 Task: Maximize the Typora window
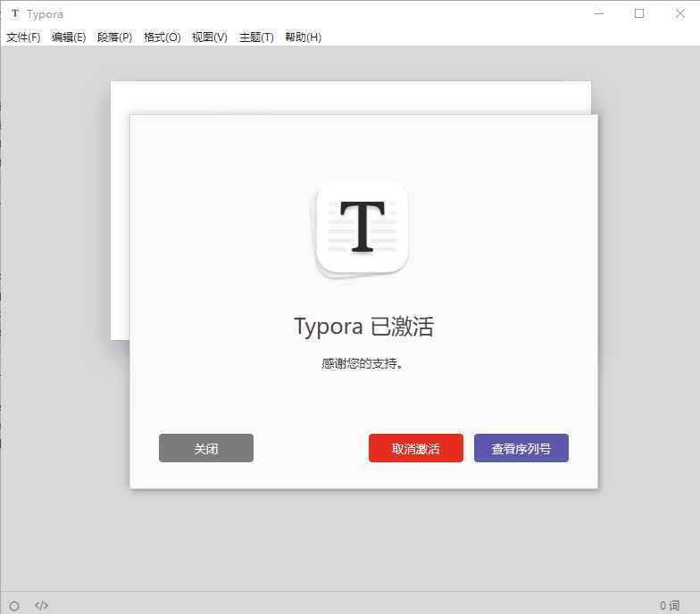click(639, 13)
